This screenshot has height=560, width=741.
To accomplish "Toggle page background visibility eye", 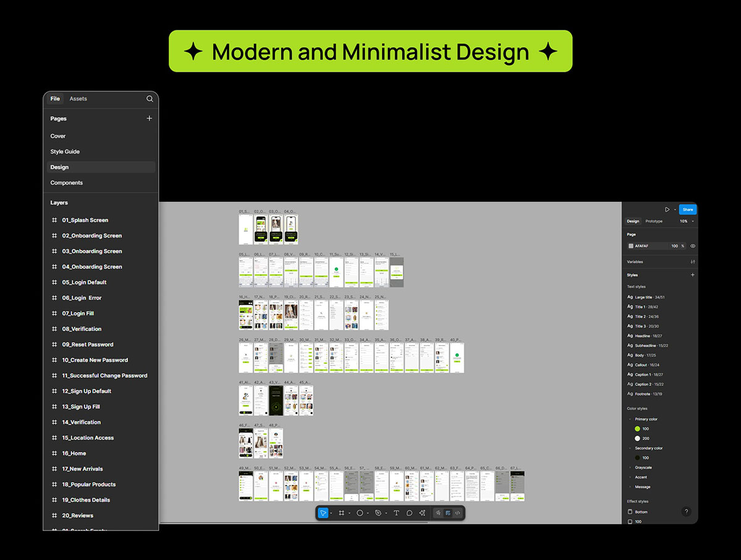I will pyautogui.click(x=693, y=246).
